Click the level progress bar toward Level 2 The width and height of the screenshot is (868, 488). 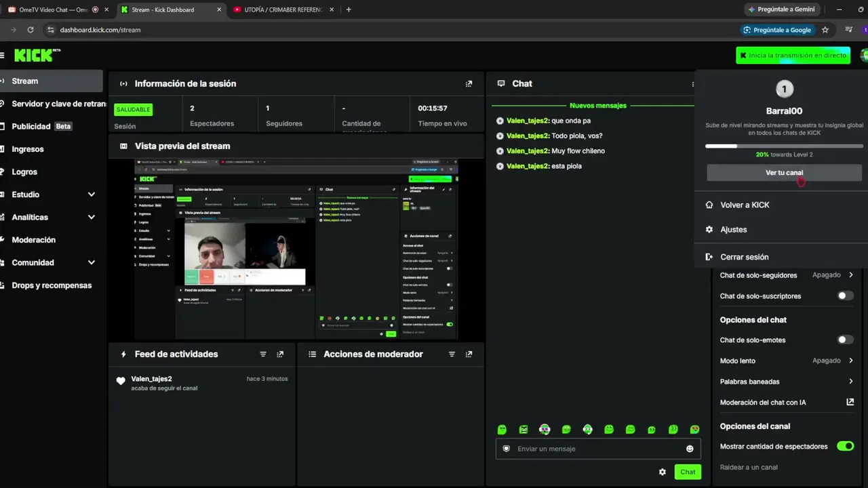pyautogui.click(x=784, y=146)
